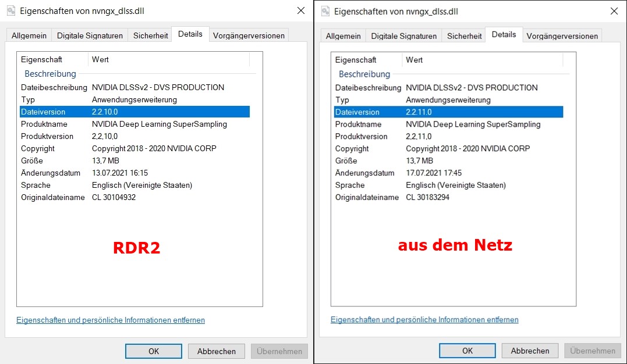
Task: Click the Beschreibung group header in right window
Action: (x=364, y=74)
